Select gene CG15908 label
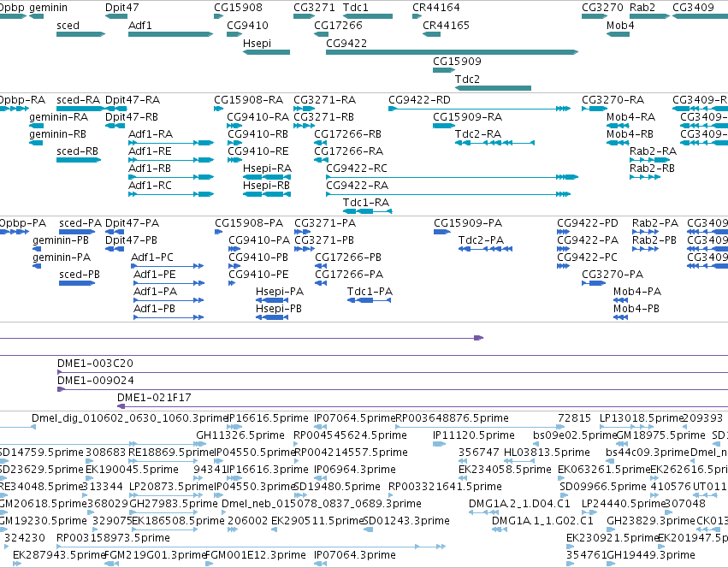728x568 pixels. pyautogui.click(x=238, y=8)
